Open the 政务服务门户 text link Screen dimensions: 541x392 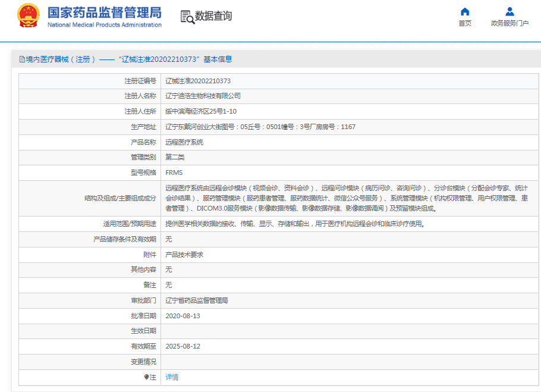pos(509,23)
